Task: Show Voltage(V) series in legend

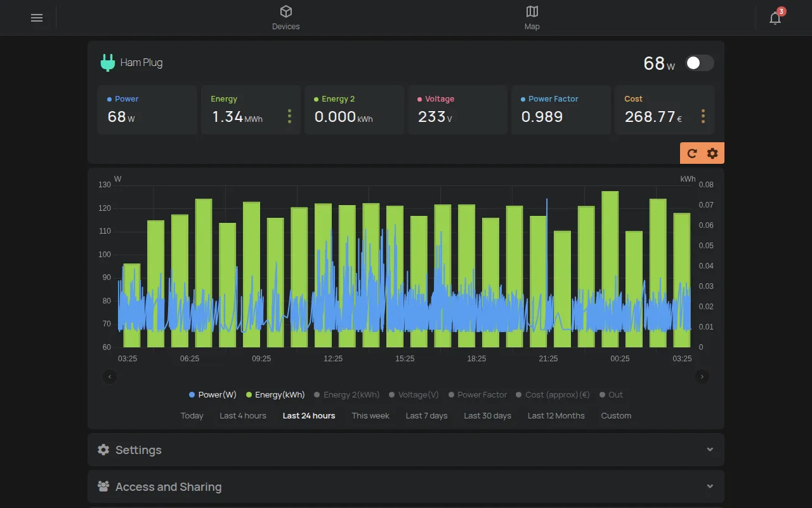Action: 414,394
